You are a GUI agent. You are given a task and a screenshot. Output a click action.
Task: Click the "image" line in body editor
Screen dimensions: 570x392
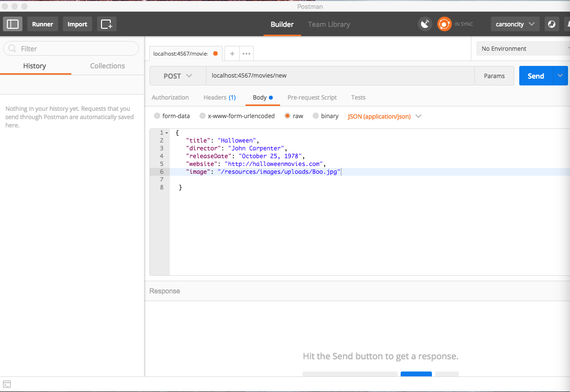coord(370,172)
